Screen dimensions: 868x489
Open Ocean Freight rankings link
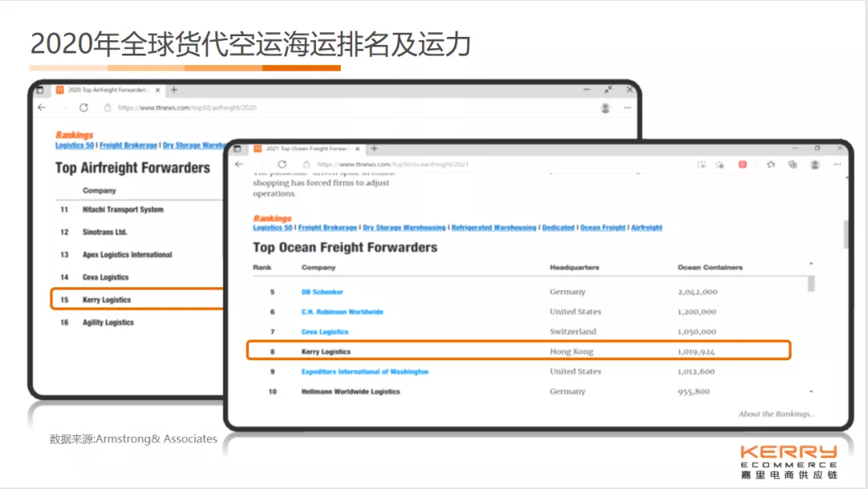tap(603, 228)
